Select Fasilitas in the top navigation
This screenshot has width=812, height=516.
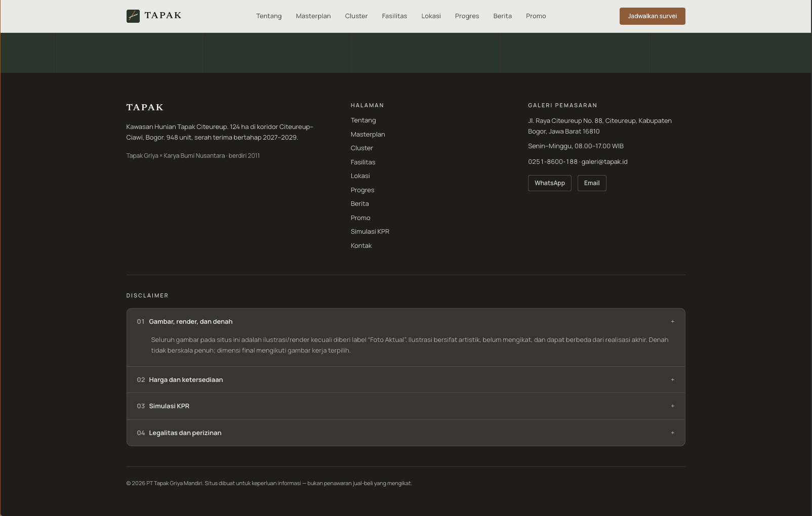pyautogui.click(x=394, y=16)
